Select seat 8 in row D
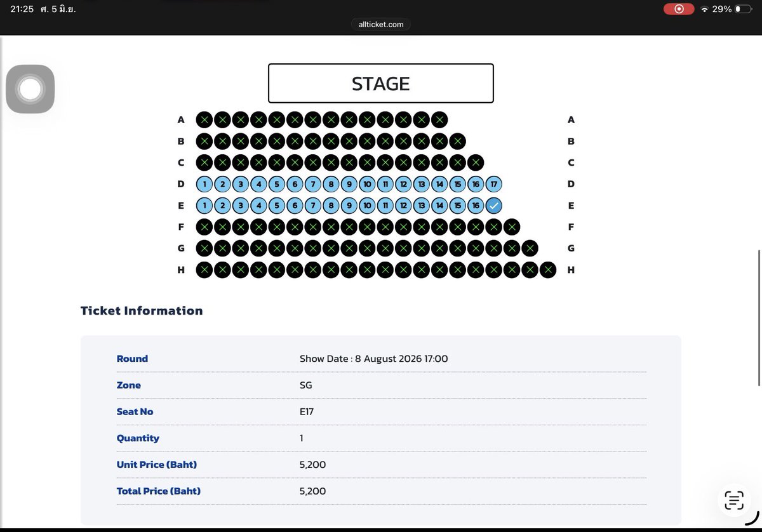The image size is (762, 532). click(x=331, y=184)
